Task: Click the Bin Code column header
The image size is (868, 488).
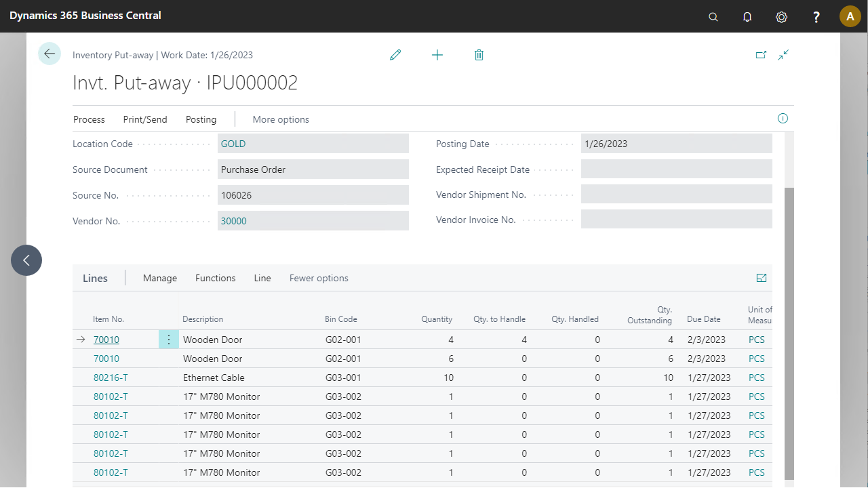Action: click(x=341, y=319)
